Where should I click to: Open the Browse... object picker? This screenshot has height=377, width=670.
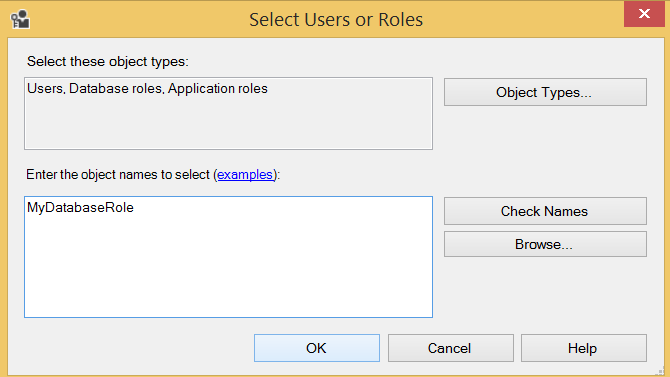click(x=545, y=244)
